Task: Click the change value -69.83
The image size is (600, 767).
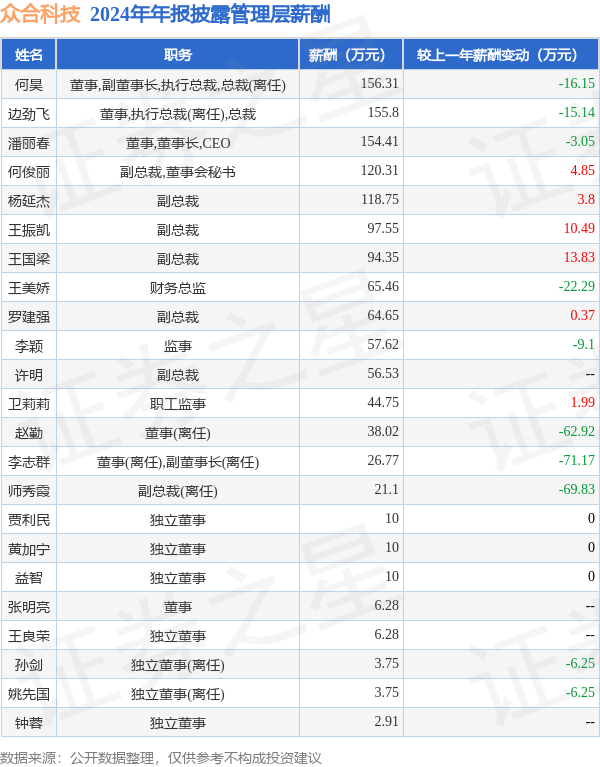Action: coord(577,489)
